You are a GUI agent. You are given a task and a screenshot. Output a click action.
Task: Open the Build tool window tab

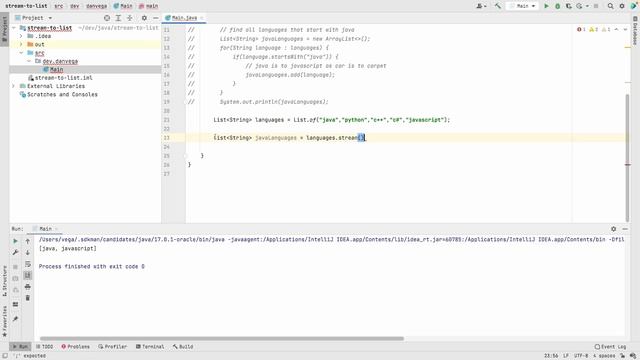pyautogui.click(x=183, y=347)
